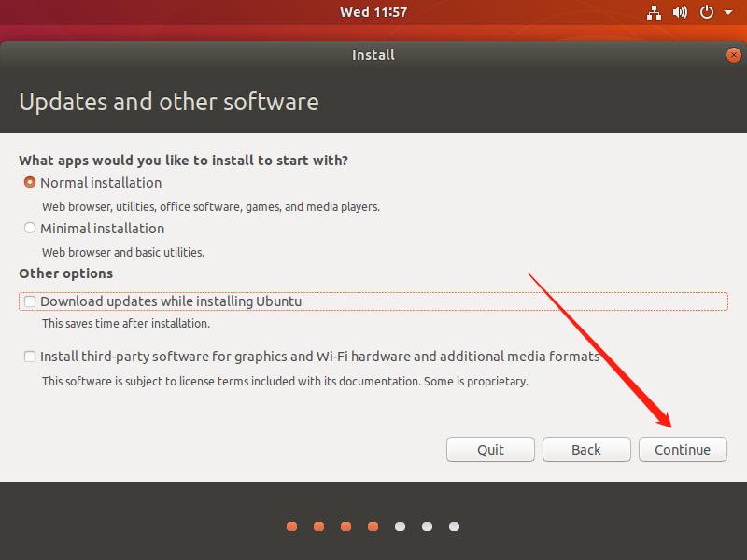
Task: Click the network status icon
Action: [x=654, y=12]
